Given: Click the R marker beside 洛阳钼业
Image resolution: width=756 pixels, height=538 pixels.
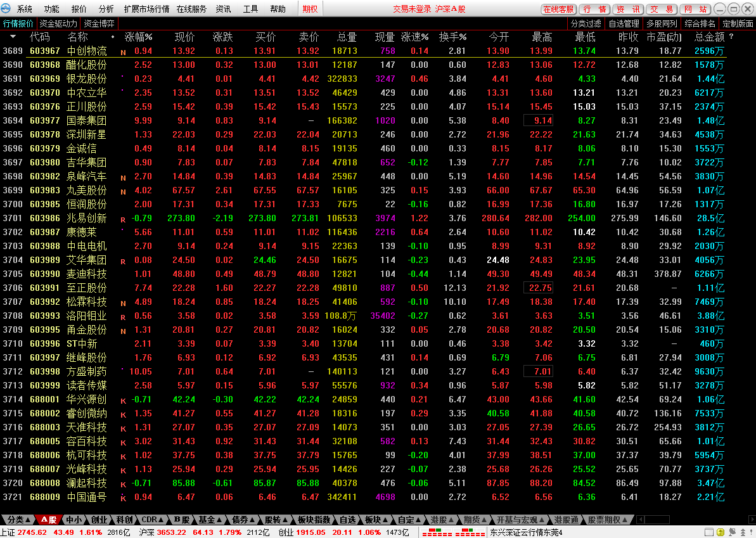Looking at the screenshot, I should click(x=123, y=317).
